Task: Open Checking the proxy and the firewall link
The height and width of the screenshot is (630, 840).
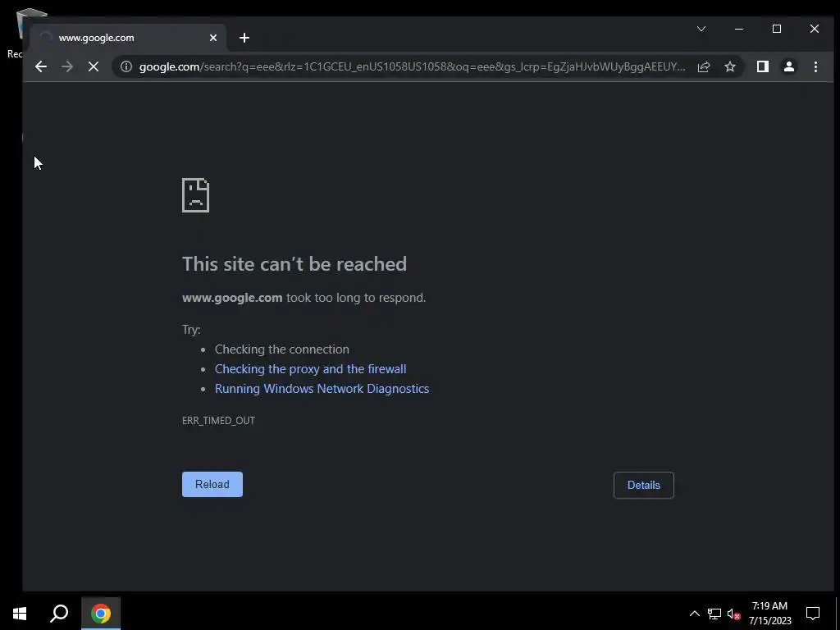Action: (x=310, y=368)
